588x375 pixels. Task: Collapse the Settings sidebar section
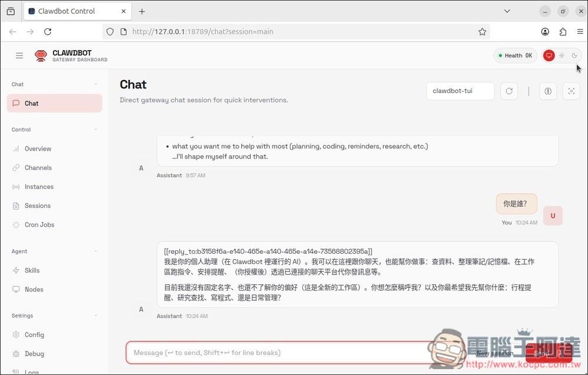(95, 316)
